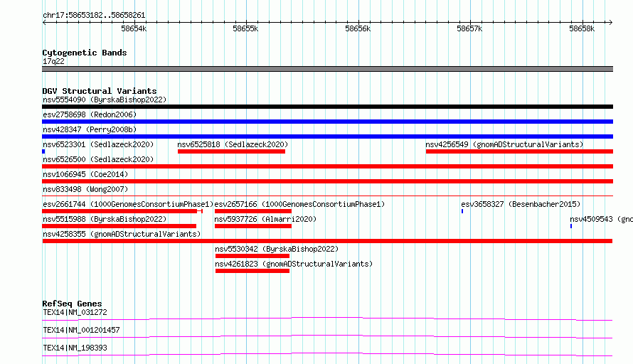Image resolution: width=633 pixels, height=364 pixels.
Task: Open variant nsv4509543 label at right edge
Action: (601, 219)
